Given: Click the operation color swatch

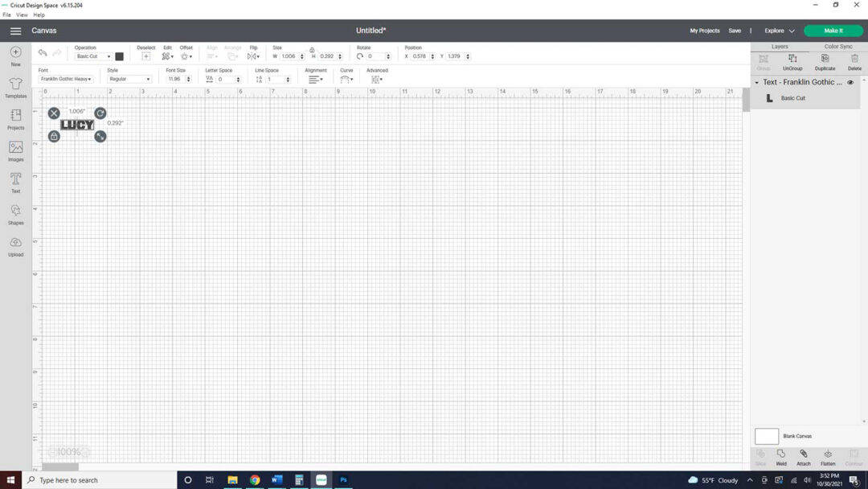Looking at the screenshot, I should pos(120,56).
